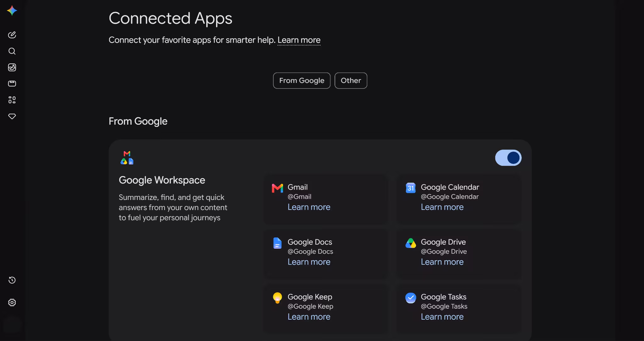This screenshot has width=644, height=341.
Task: Disable the Google Workspace toggle
Action: click(x=508, y=158)
